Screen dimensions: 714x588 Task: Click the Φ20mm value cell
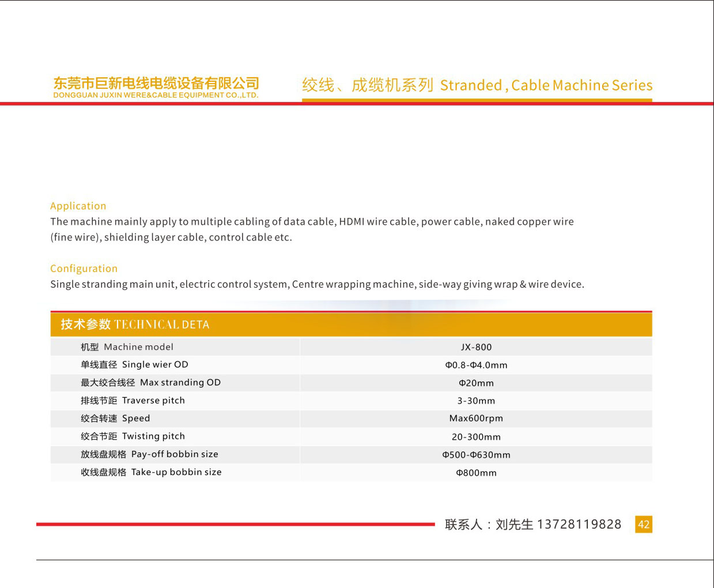click(x=476, y=383)
